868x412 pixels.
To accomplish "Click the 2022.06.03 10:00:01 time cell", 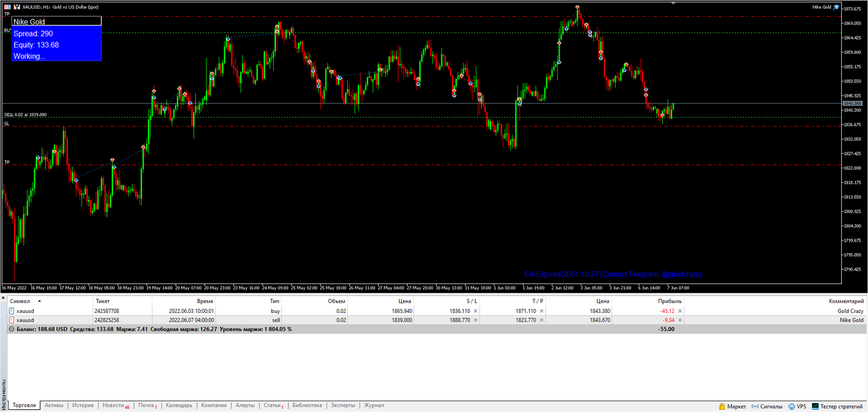I will 192,311.
